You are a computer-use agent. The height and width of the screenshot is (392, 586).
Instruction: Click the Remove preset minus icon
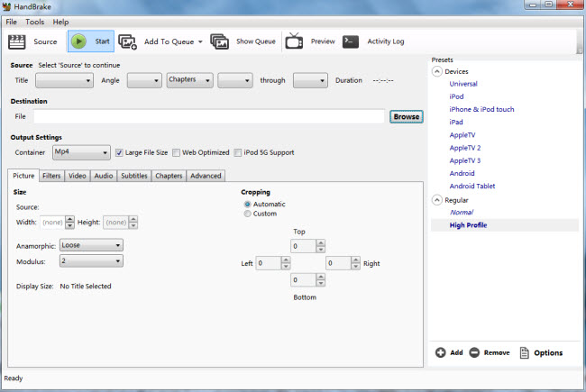click(x=475, y=352)
